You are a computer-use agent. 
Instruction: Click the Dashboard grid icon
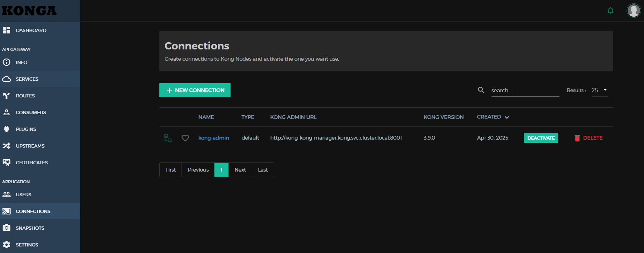click(x=7, y=30)
